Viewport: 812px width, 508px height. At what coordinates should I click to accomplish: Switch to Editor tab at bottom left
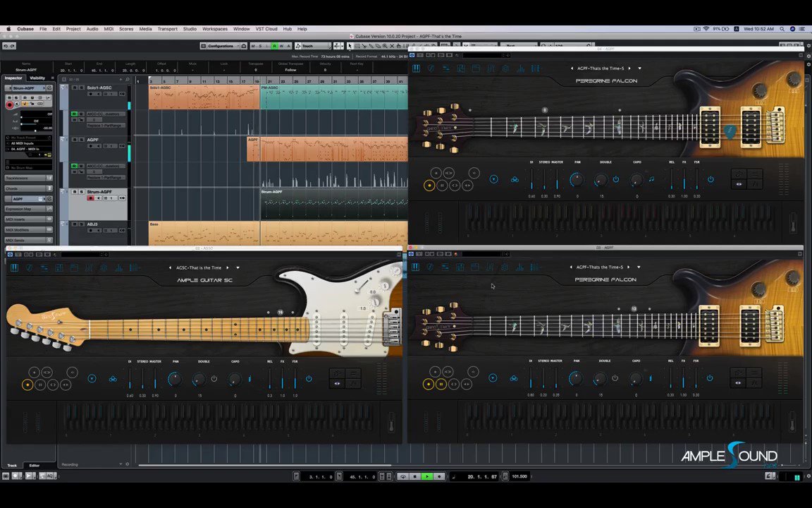(x=34, y=466)
